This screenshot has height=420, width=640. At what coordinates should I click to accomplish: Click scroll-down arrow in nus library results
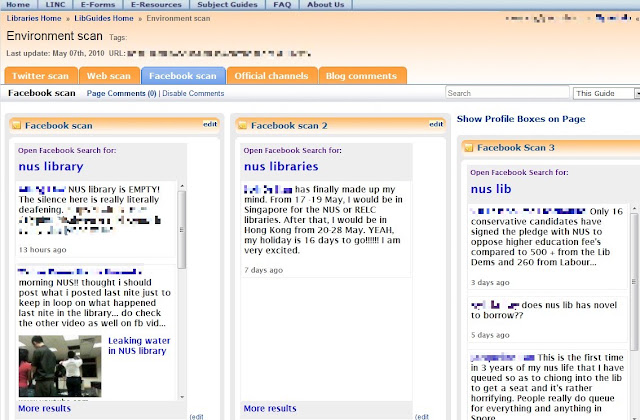(182, 397)
